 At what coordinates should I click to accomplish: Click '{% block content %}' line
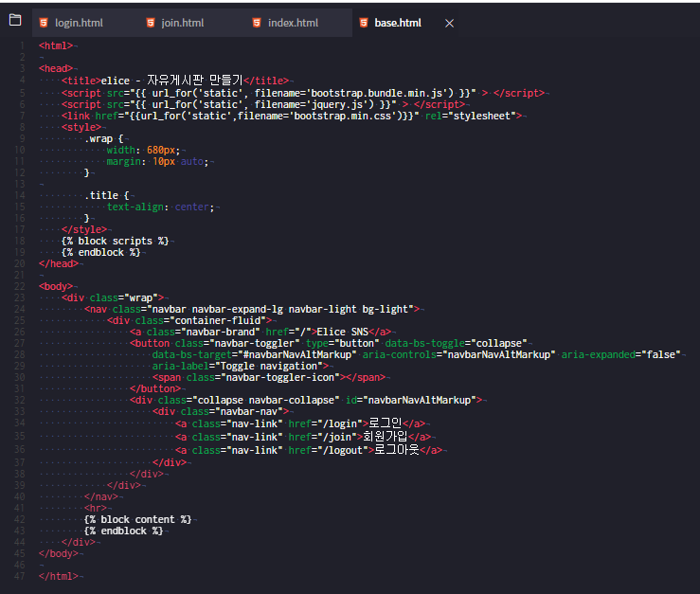click(x=137, y=519)
